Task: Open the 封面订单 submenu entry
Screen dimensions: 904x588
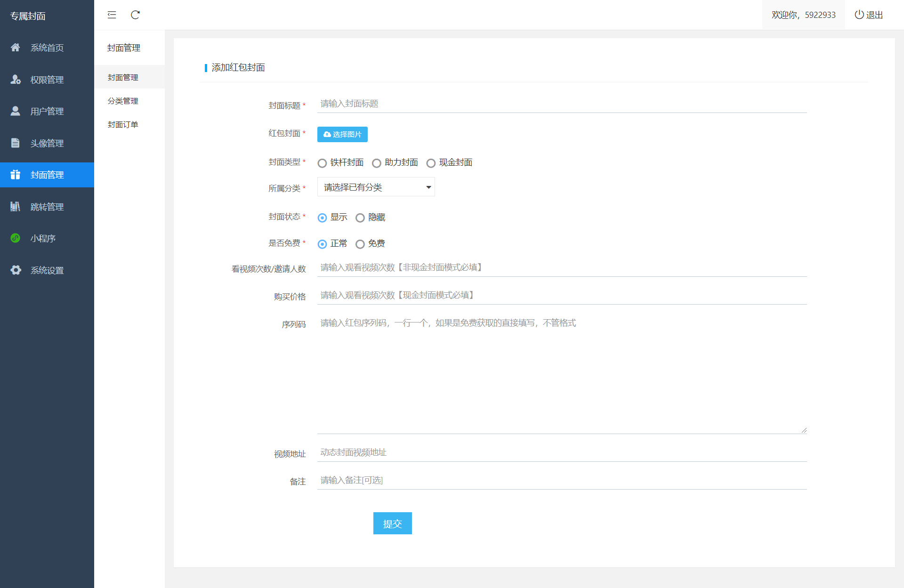Action: [122, 124]
